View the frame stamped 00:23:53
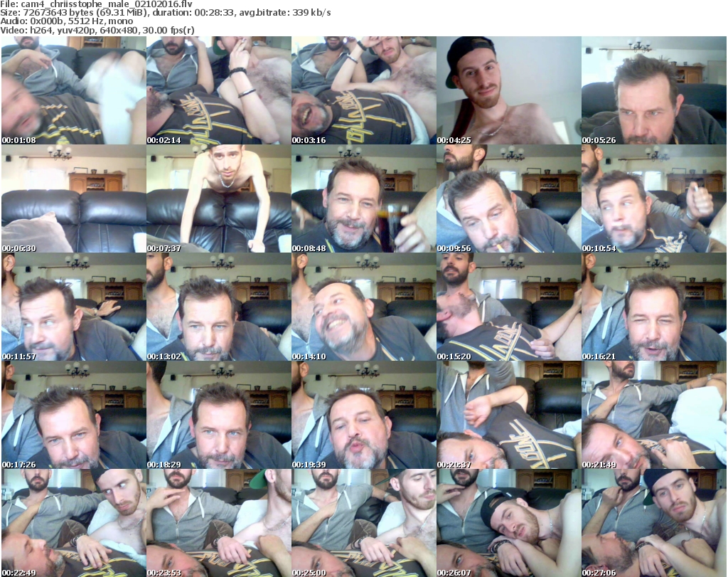The image size is (728, 577). pyautogui.click(x=219, y=523)
